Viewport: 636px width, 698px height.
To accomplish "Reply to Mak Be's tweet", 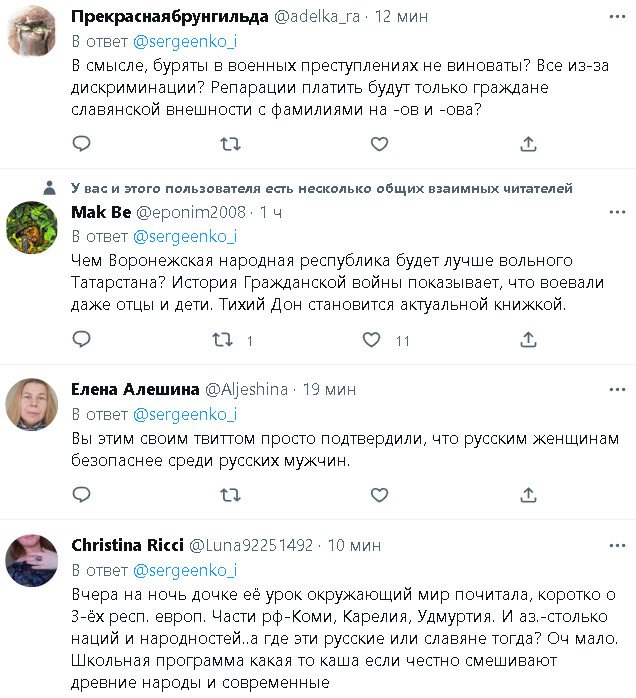I will click(80, 341).
